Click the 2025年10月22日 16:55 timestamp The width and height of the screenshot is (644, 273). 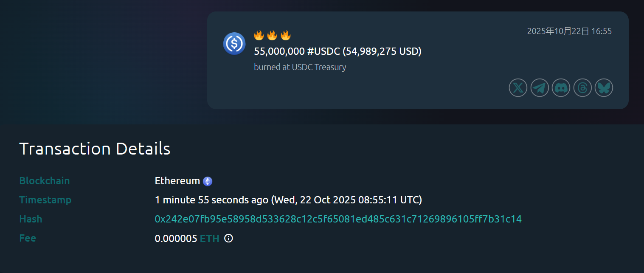570,31
